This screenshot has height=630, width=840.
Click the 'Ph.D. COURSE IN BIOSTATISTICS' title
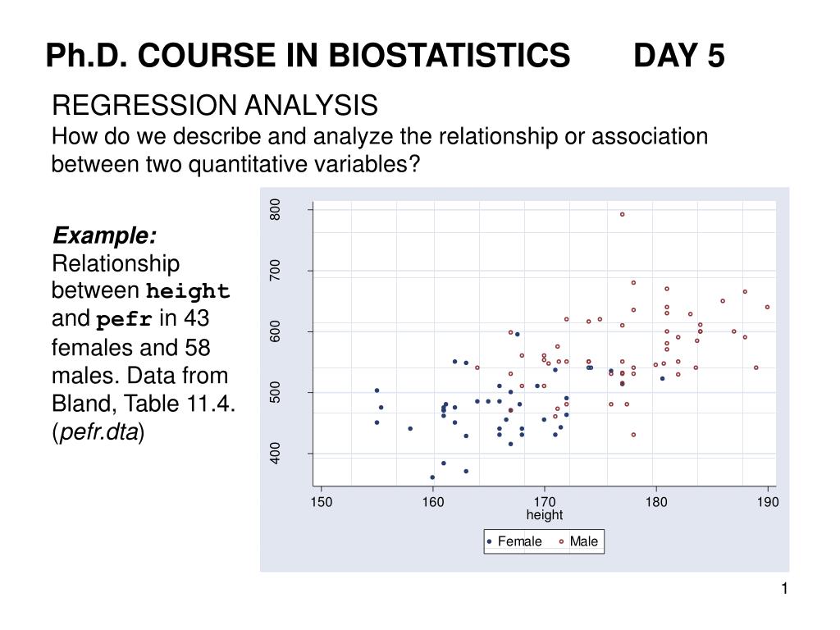tap(308, 56)
